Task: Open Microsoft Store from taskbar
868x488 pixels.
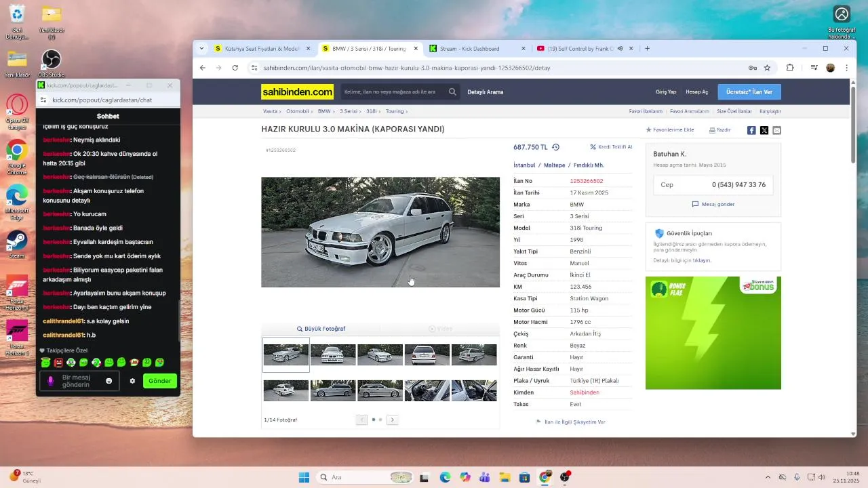Action: (x=524, y=477)
